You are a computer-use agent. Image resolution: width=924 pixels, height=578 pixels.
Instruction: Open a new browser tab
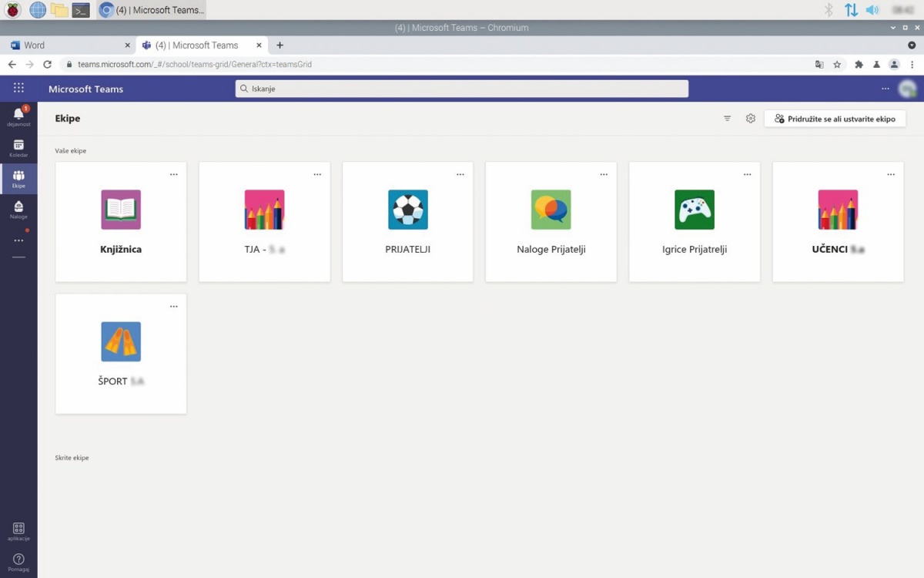coord(280,45)
